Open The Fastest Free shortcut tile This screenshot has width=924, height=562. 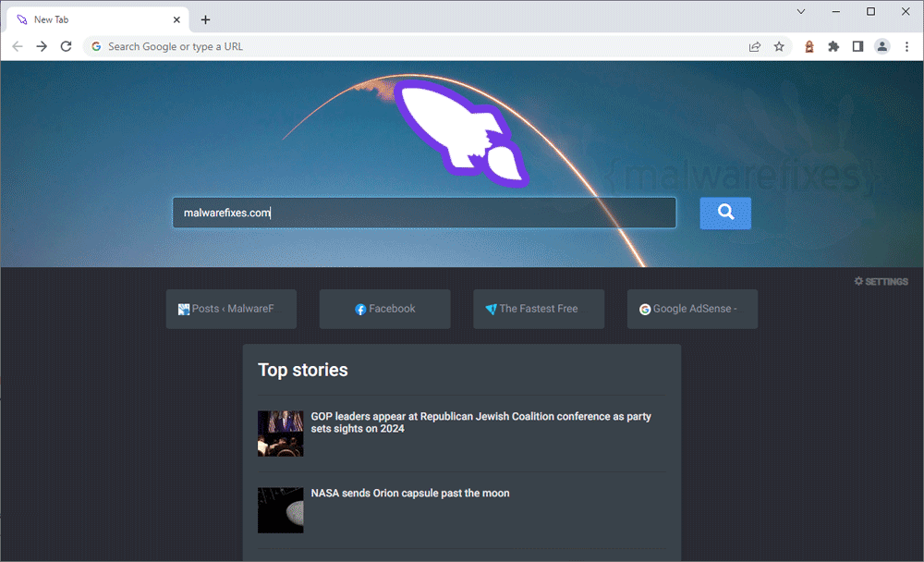tap(539, 309)
